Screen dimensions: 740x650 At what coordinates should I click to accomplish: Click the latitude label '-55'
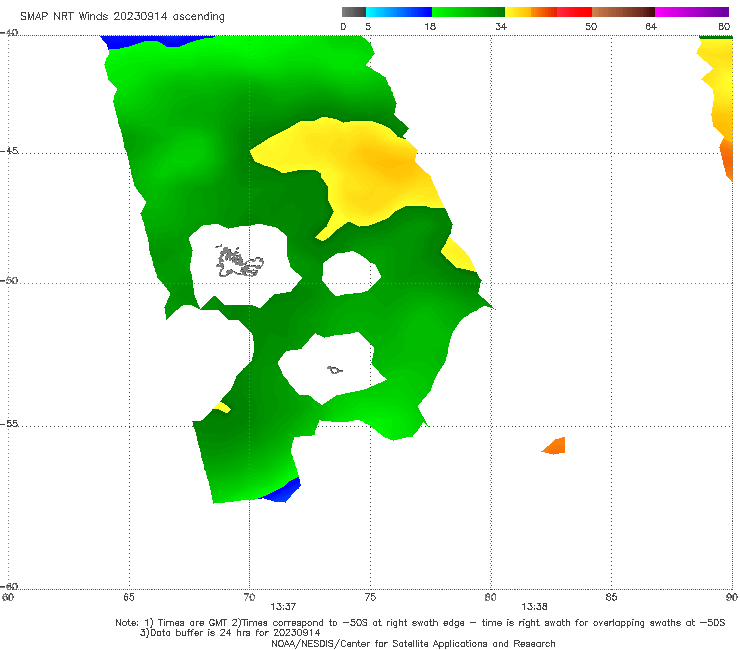9,423
